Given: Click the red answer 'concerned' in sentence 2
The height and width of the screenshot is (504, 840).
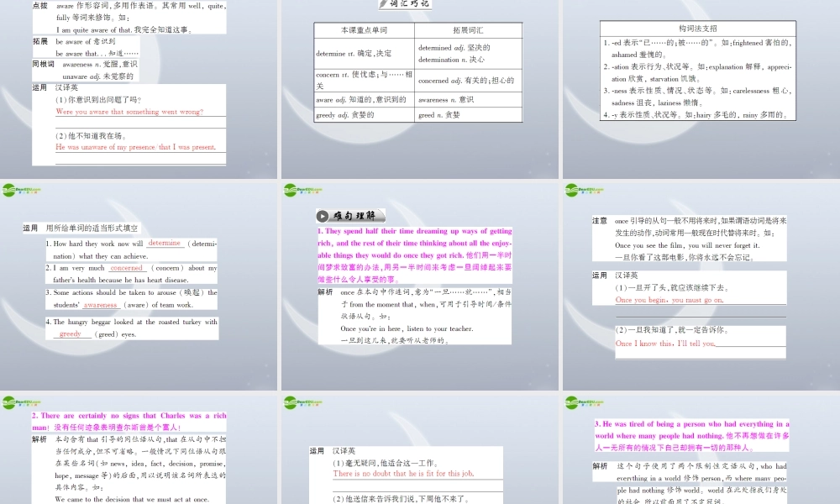Looking at the screenshot, I should pyautogui.click(x=127, y=268).
